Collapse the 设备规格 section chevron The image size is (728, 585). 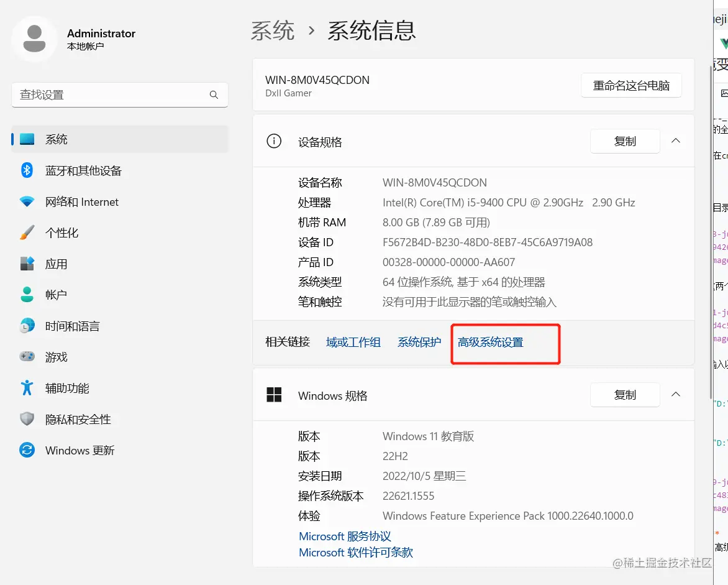coord(676,140)
